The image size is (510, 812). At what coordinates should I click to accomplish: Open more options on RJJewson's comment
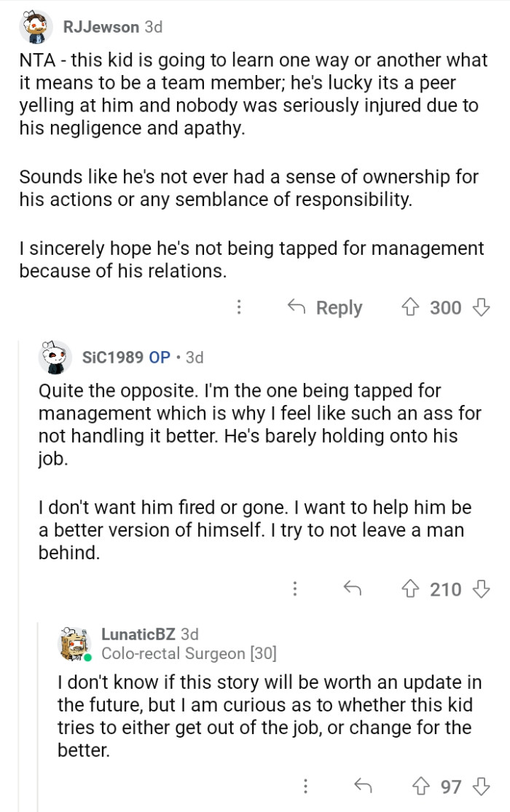coord(238,308)
